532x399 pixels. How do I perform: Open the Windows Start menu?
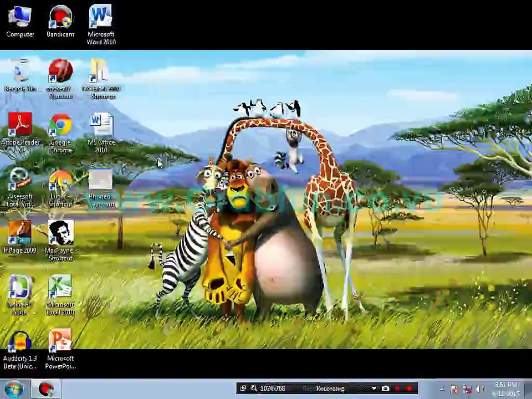pyautogui.click(x=14, y=389)
